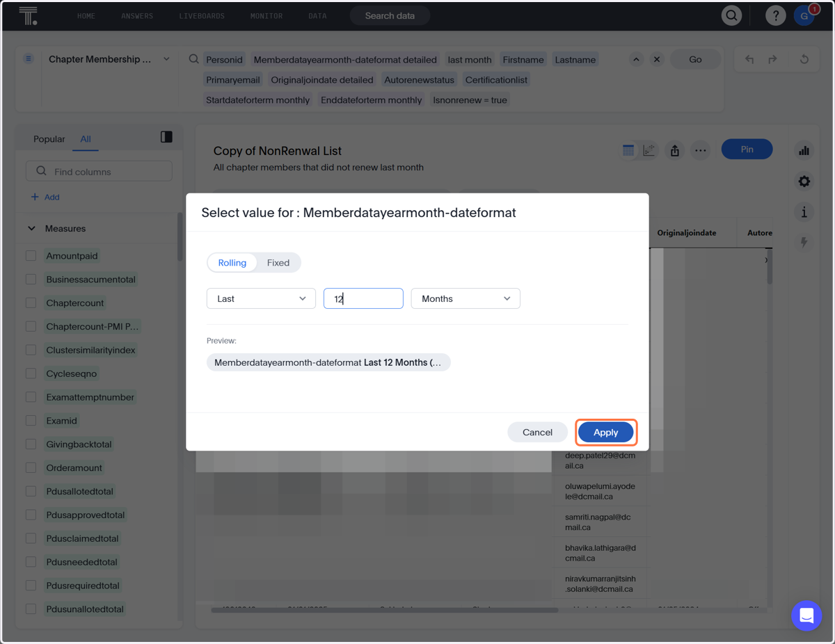835x644 pixels.
Task: Check the Amountpaid checkbox
Action: click(31, 256)
